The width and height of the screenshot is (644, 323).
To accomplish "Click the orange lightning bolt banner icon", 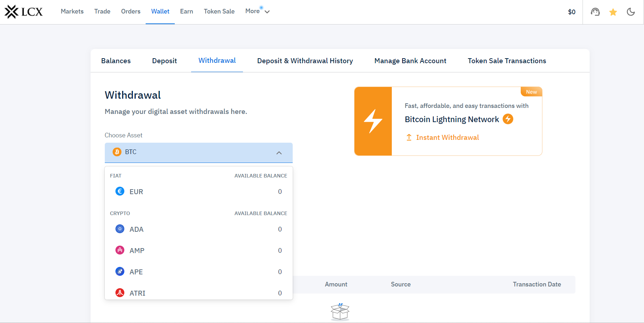I will click(373, 121).
